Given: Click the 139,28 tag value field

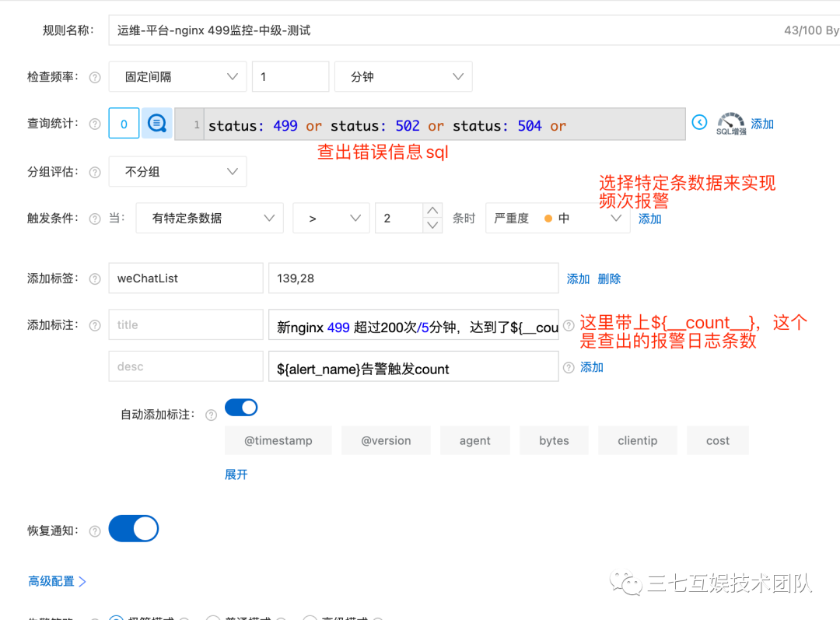Looking at the screenshot, I should 414,278.
